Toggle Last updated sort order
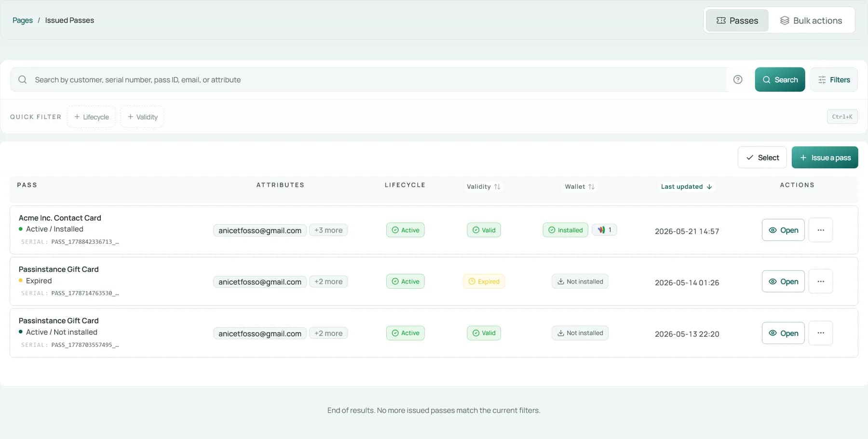This screenshot has width=868, height=439. [686, 186]
